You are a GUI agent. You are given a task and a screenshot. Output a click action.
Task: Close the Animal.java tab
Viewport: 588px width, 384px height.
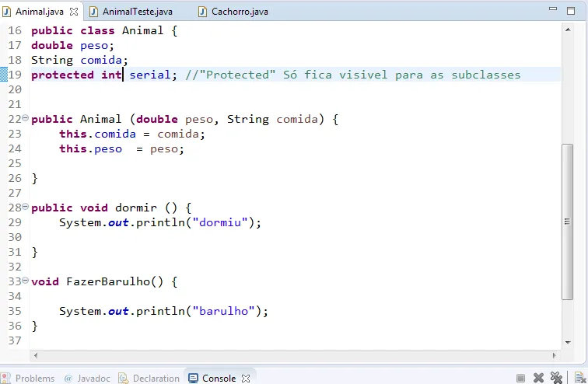pos(74,12)
